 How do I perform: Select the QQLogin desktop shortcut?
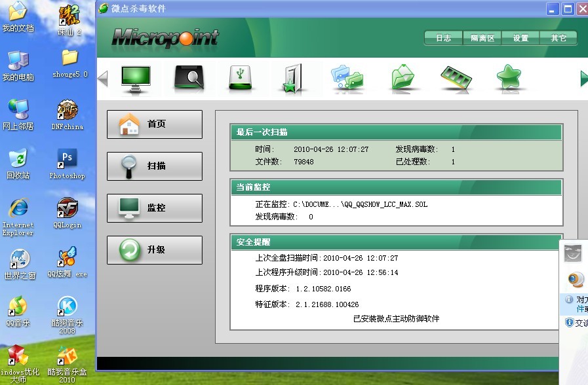click(68, 213)
